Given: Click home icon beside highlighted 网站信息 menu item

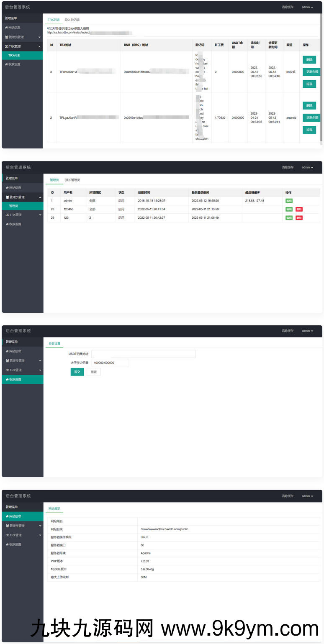Looking at the screenshot, I should coord(7,516).
